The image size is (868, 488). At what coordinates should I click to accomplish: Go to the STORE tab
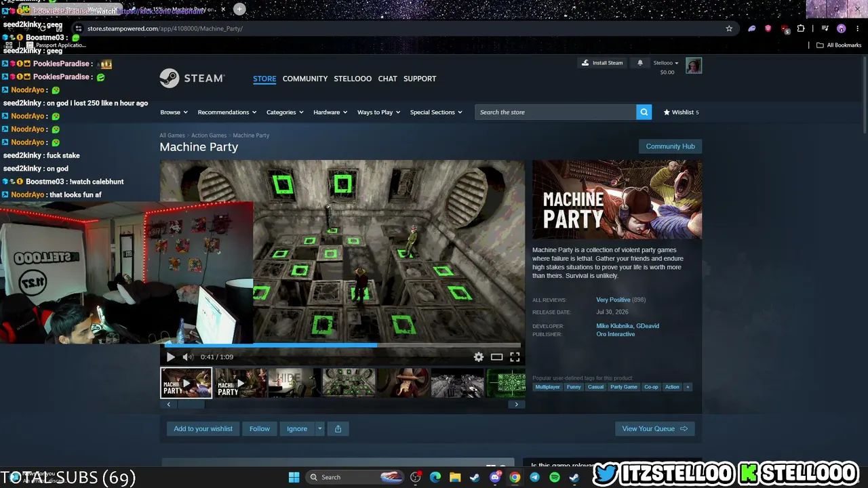[x=264, y=79]
